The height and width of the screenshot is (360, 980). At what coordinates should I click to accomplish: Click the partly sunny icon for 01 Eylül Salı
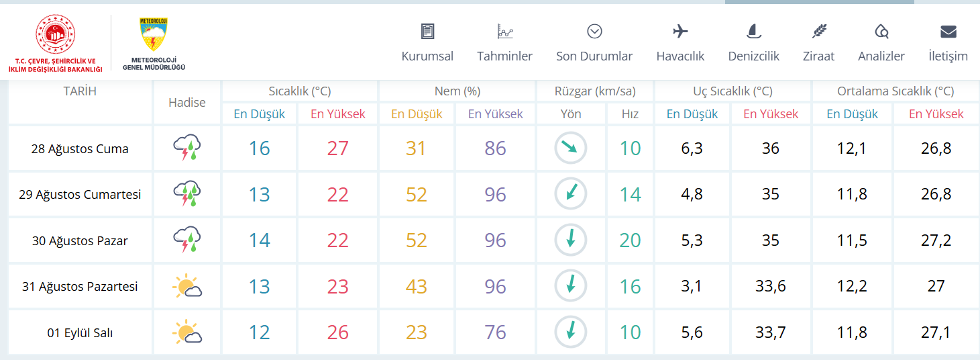coord(187,332)
